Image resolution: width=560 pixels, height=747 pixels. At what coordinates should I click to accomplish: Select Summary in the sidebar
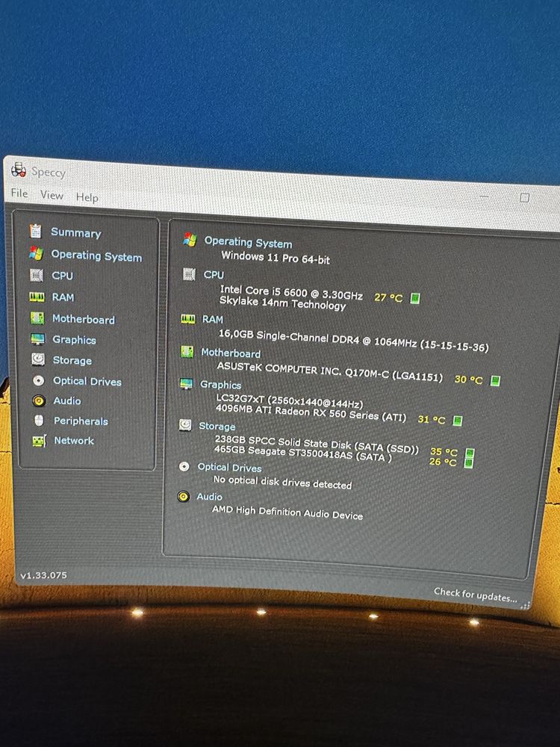(x=76, y=232)
